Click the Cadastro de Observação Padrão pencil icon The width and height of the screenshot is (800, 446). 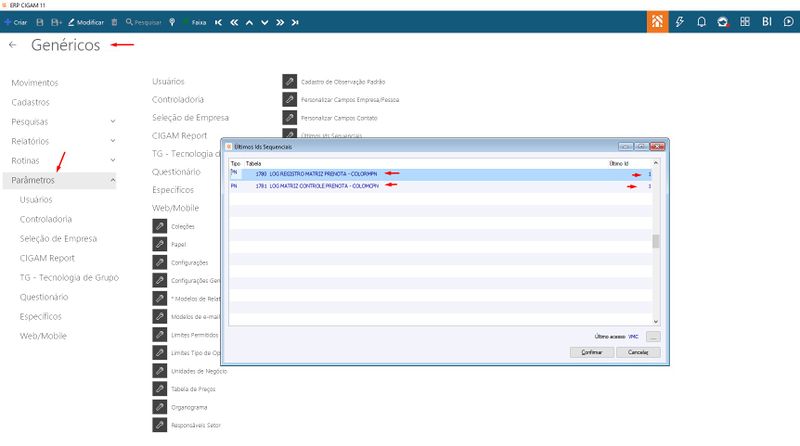289,81
